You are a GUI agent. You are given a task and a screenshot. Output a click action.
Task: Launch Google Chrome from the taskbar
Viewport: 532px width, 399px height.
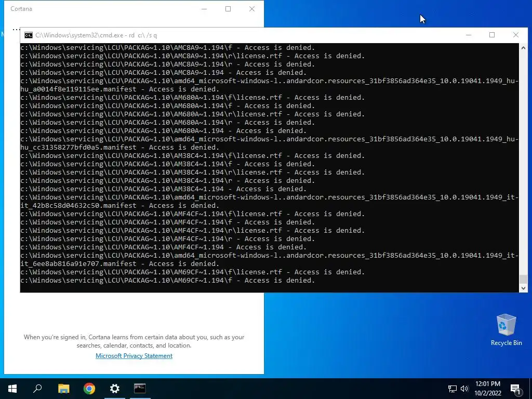coord(89,389)
